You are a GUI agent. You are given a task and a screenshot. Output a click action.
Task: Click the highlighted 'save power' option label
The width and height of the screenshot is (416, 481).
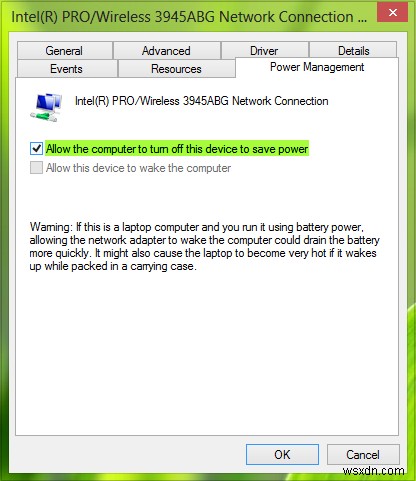click(x=177, y=149)
